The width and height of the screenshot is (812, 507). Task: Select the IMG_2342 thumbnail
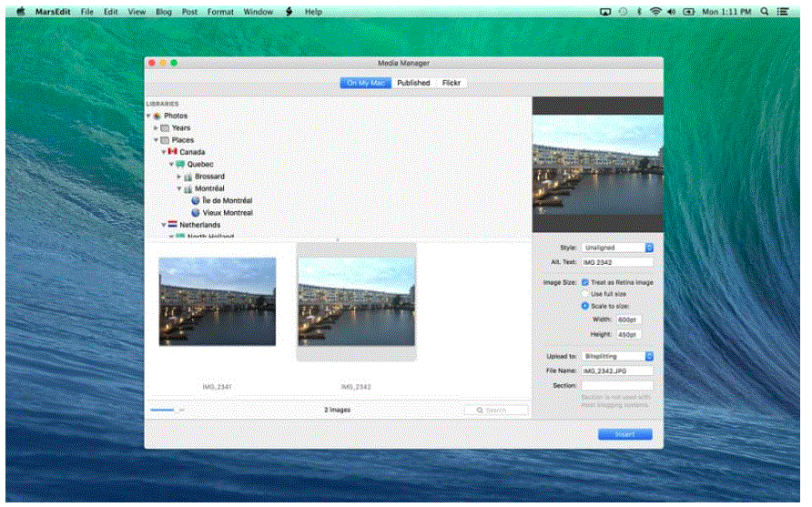click(x=356, y=301)
